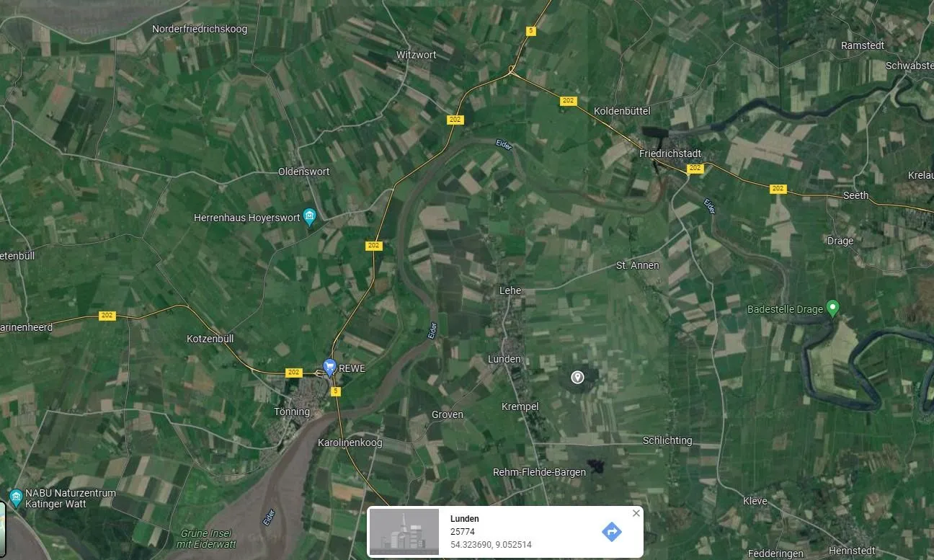Open the layers thumbnail at left edge
934x560 pixels.
tap(2, 517)
